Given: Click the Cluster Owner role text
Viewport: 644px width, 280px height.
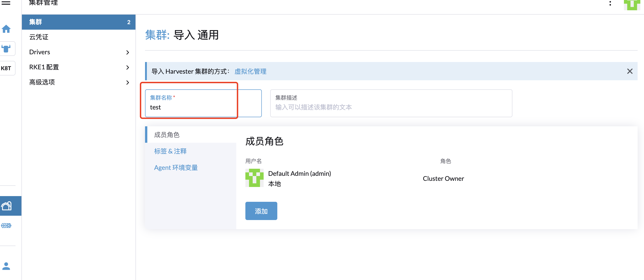Looking at the screenshot, I should point(443,178).
